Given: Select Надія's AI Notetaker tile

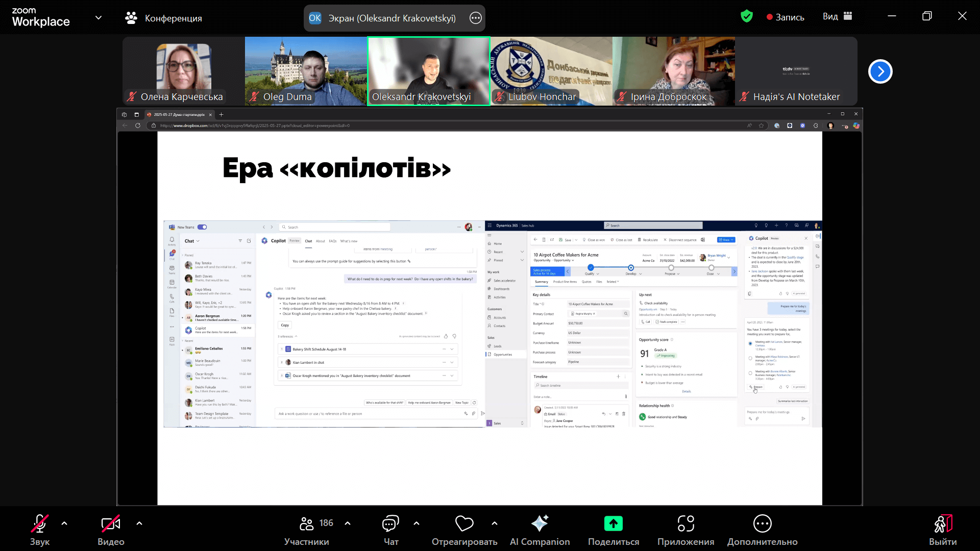Looking at the screenshot, I should 796,71.
